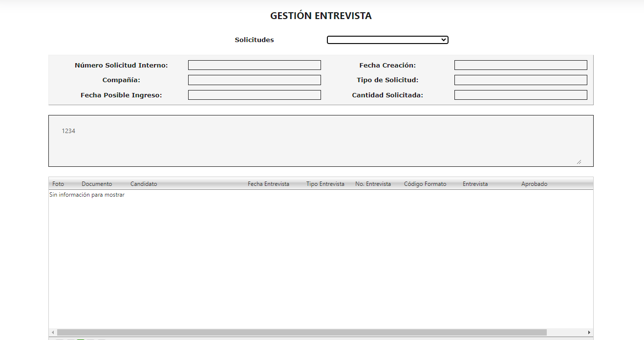Select the 1234 entry in the text panel
This screenshot has width=644, height=340.
click(x=68, y=131)
